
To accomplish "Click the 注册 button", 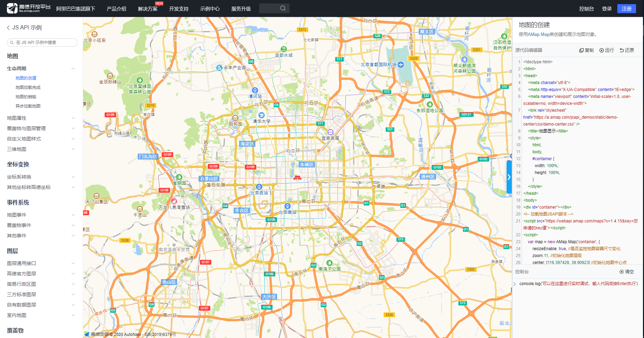I will tap(627, 9).
